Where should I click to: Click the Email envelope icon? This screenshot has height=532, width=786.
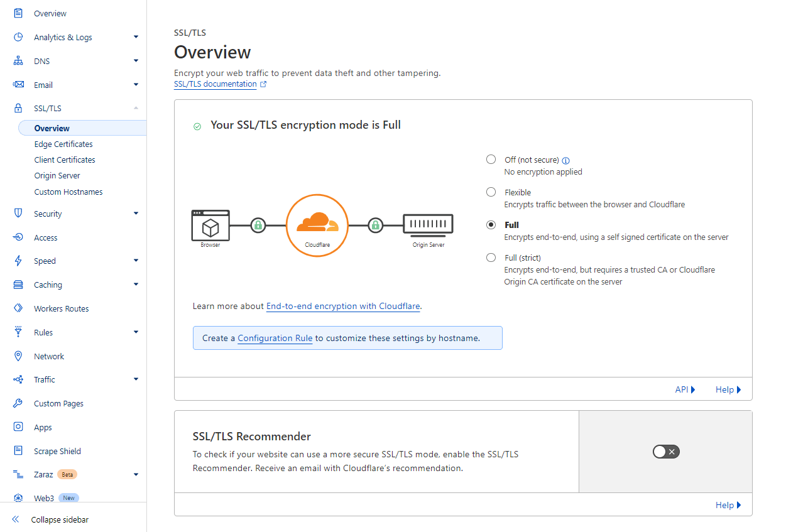pos(18,85)
